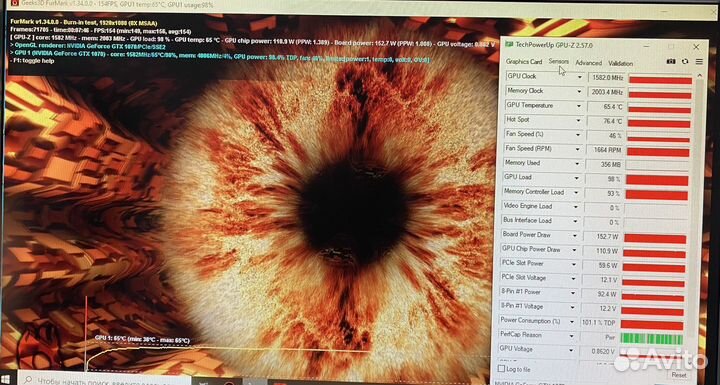This screenshot has width=720, height=385.
Task: Expand the GPU Temperature dropdown
Action: [x=579, y=106]
